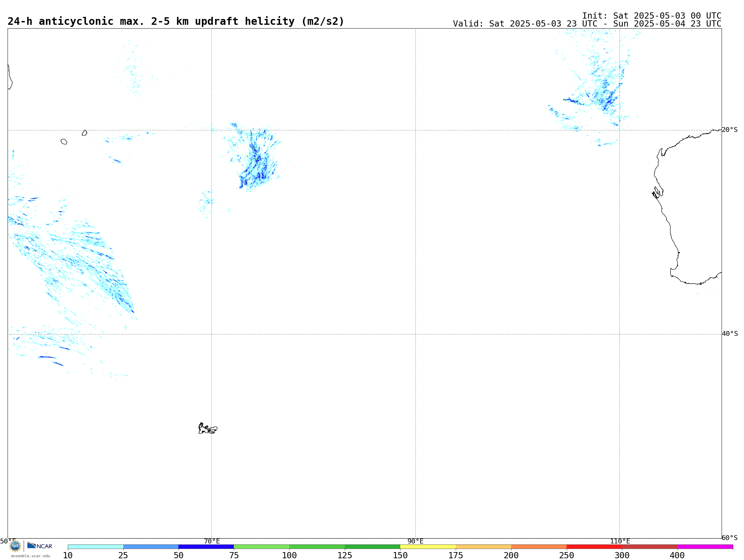
Task: Click the colorbar label 25
Action: click(x=123, y=556)
